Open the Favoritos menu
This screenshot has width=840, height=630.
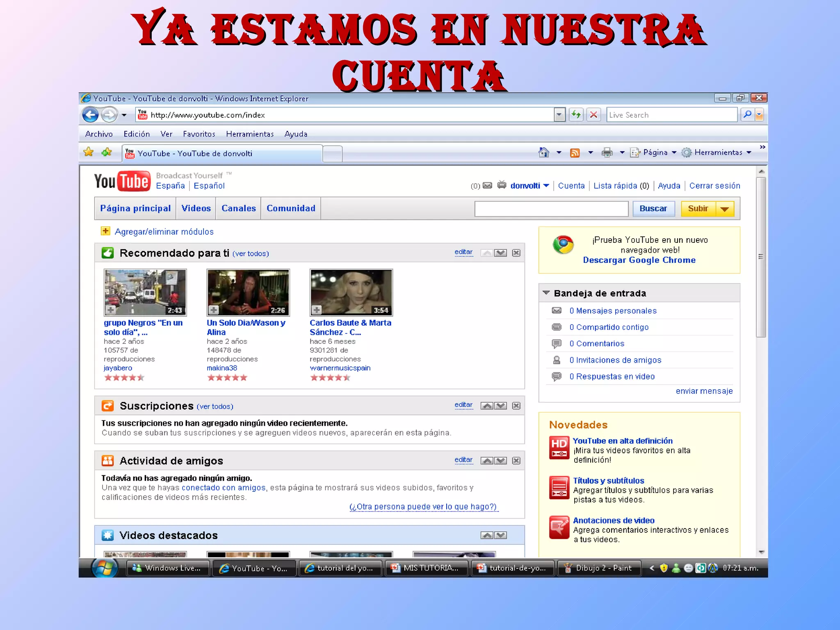(x=199, y=134)
